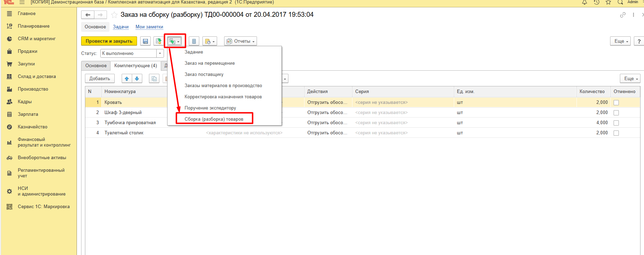This screenshot has height=255, width=644.
Task: Open the top-right Еще menu
Action: coord(621,41)
